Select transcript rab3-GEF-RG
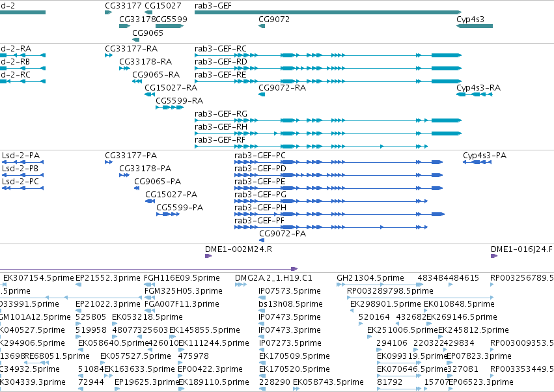 tap(328, 120)
